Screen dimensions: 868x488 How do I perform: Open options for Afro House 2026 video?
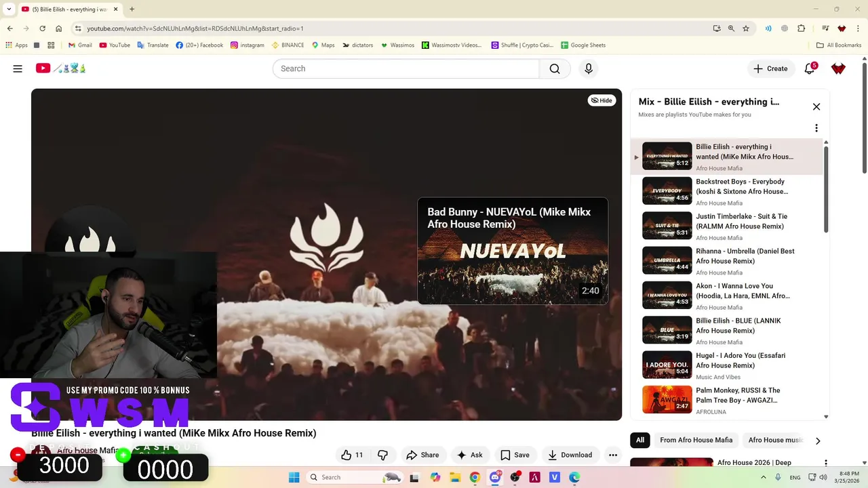[825, 463]
